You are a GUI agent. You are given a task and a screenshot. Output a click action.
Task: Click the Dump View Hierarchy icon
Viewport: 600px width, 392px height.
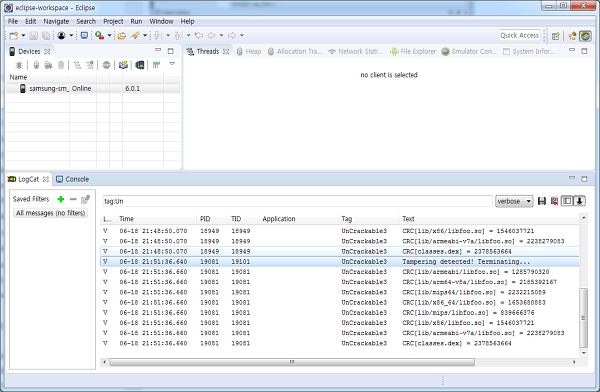(140, 65)
